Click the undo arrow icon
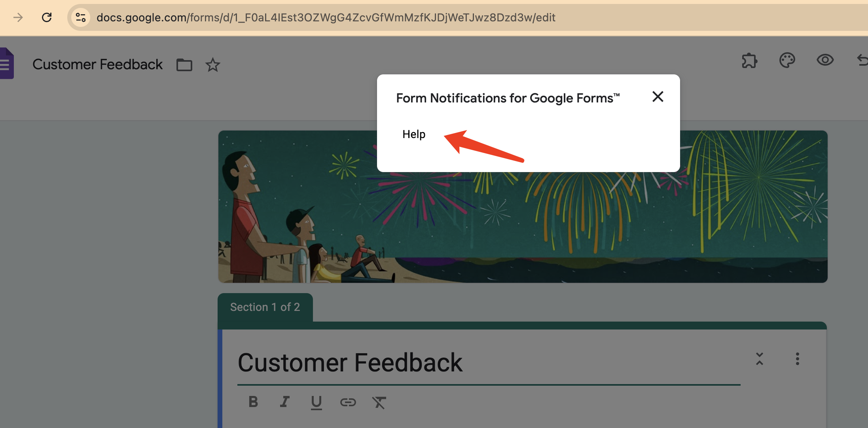The height and width of the screenshot is (428, 868). (862, 61)
